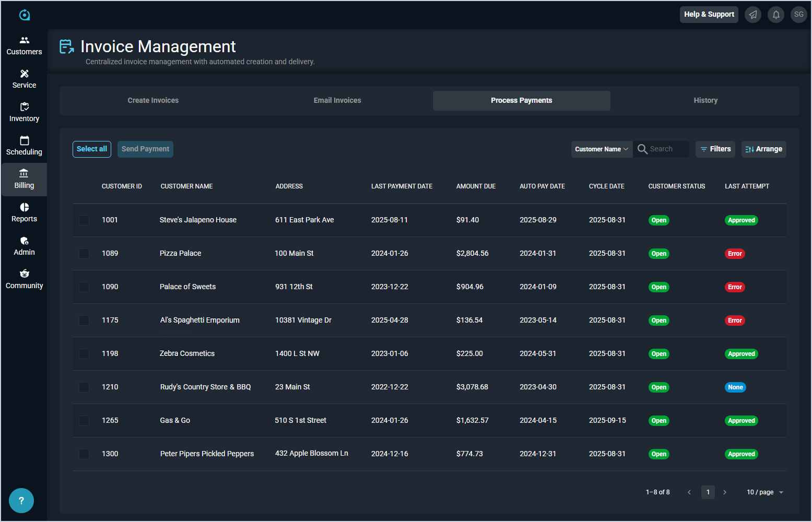Switch to the History tab
The image size is (812, 522).
tap(705, 100)
